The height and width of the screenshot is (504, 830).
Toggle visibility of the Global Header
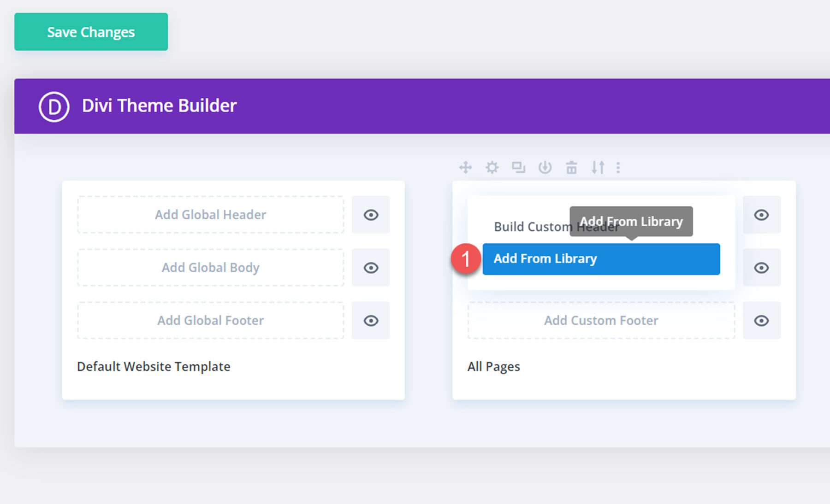tap(371, 215)
